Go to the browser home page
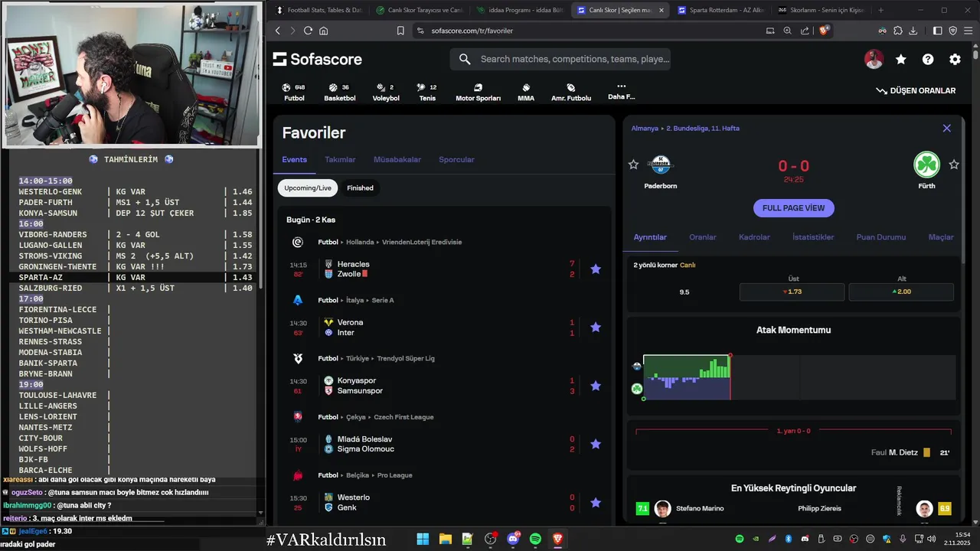This screenshot has width=980, height=551. click(324, 31)
